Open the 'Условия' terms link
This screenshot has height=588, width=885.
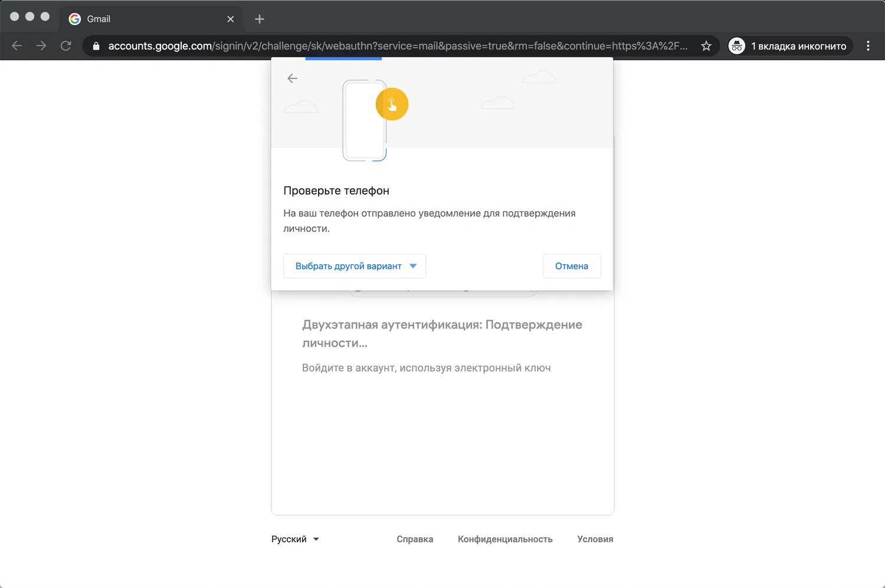coord(595,539)
